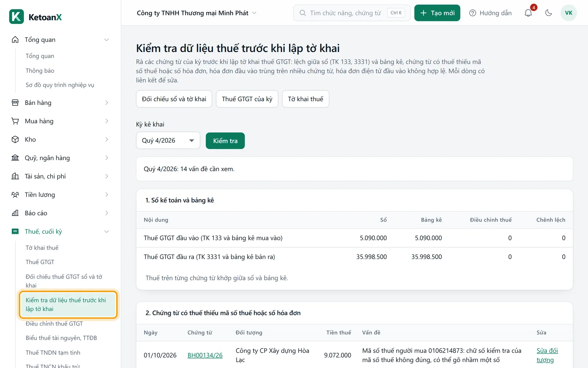588x368 pixels.
Task: Click the KetoanX logo icon
Action: [x=17, y=17]
